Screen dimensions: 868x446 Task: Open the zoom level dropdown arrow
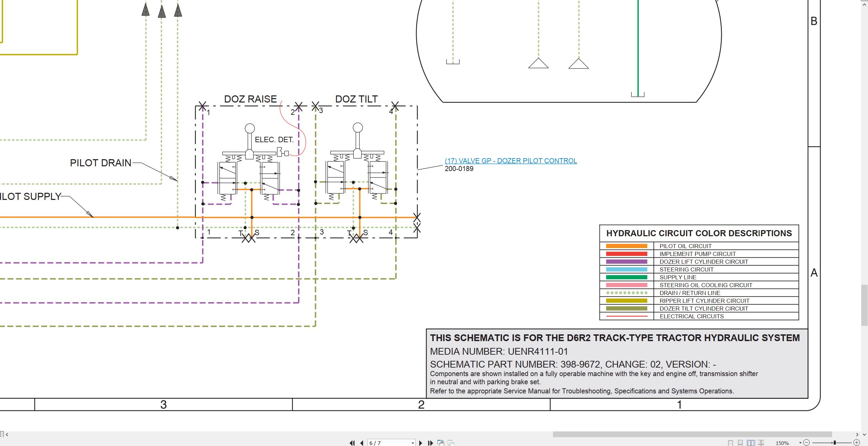pyautogui.click(x=800, y=443)
